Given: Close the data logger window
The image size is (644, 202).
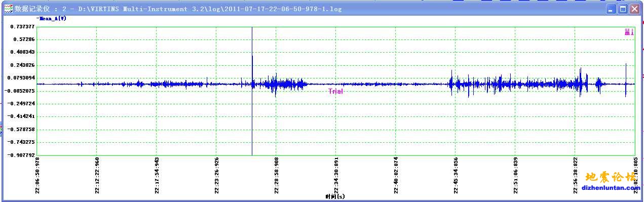Looking at the screenshot, I should tap(634, 9).
